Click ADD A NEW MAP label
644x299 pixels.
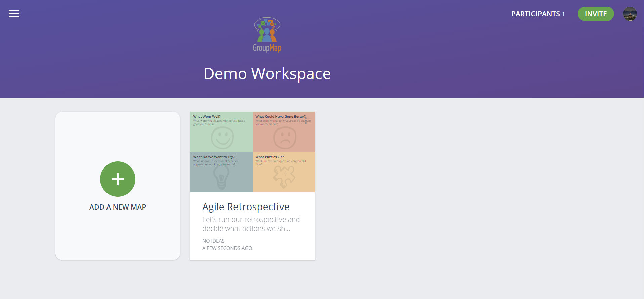point(118,207)
